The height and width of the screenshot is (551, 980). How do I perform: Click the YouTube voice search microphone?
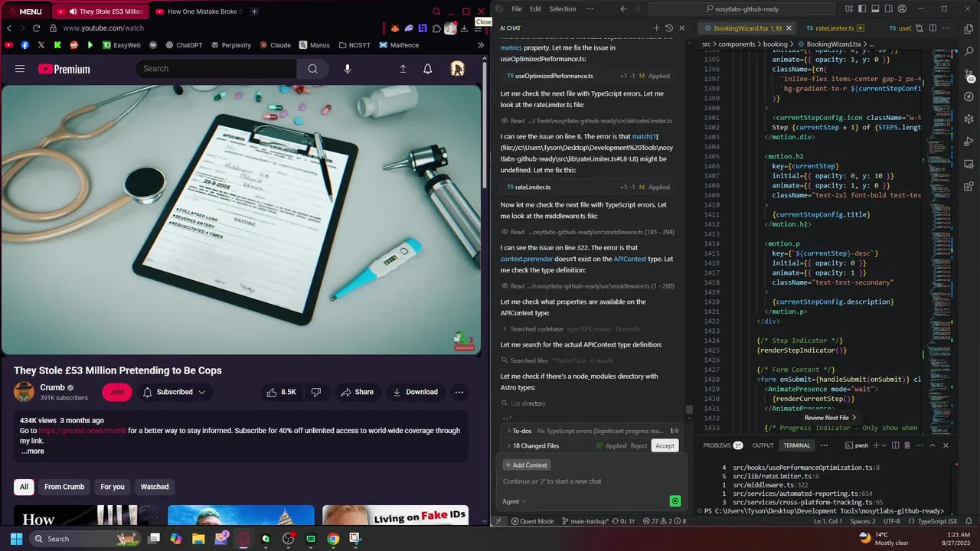click(348, 69)
